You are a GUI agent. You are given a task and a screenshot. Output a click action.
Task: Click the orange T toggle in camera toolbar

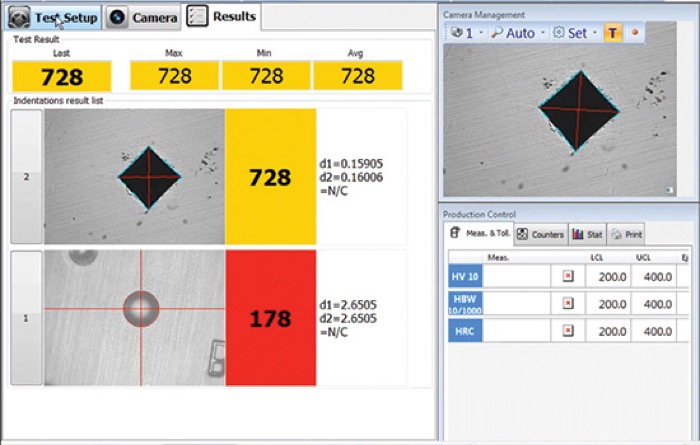click(x=612, y=33)
